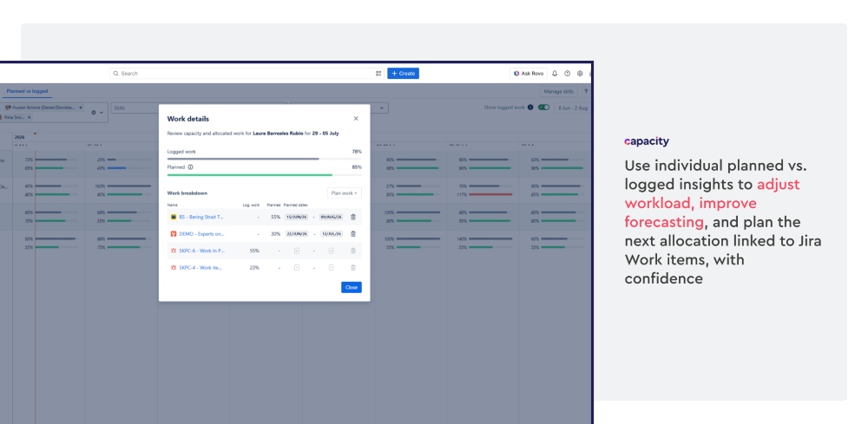Click the blue Create button

pyautogui.click(x=403, y=74)
